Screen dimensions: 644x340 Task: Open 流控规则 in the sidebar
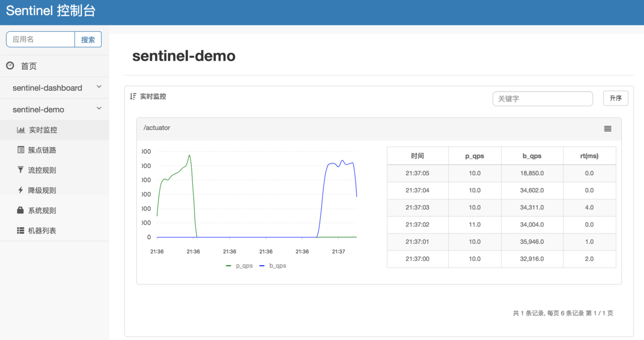click(55, 170)
